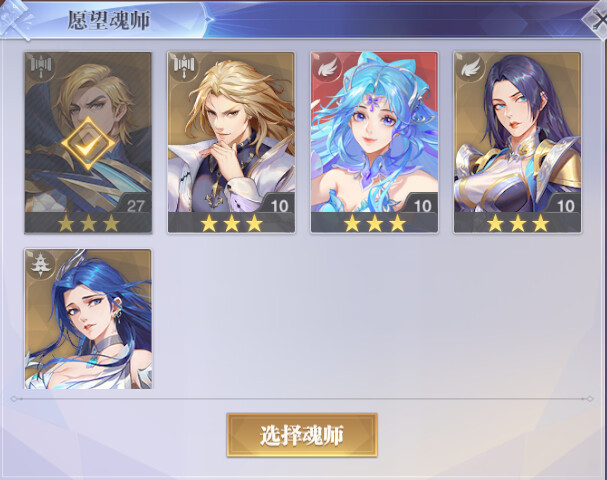Click the wing class icon on purple-haired armored card
This screenshot has height=480, width=607.
pos(470,66)
